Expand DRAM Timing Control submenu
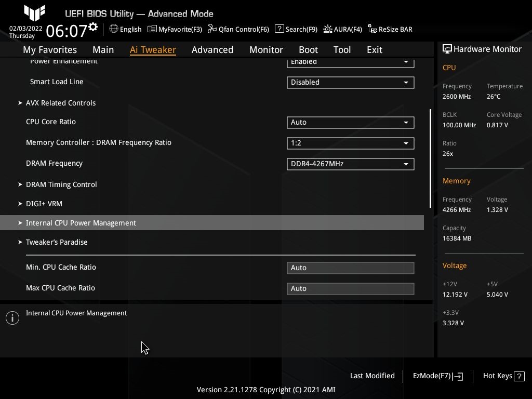 click(x=57, y=184)
